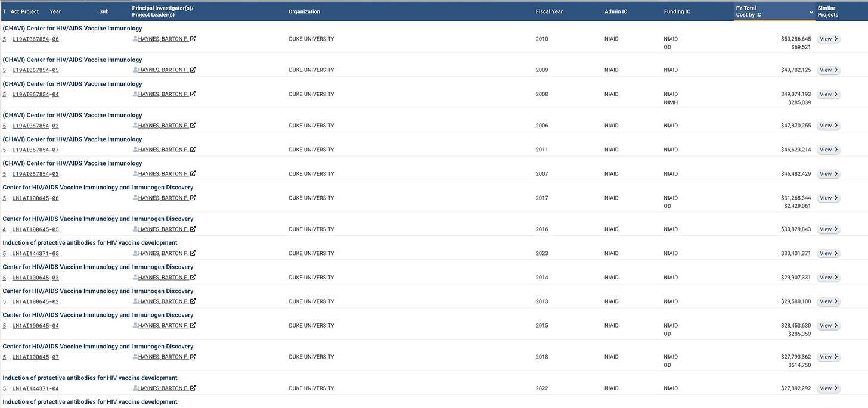View similar projects for fiscal year 2018 row
The width and height of the screenshot is (868, 408).
coord(828,357)
